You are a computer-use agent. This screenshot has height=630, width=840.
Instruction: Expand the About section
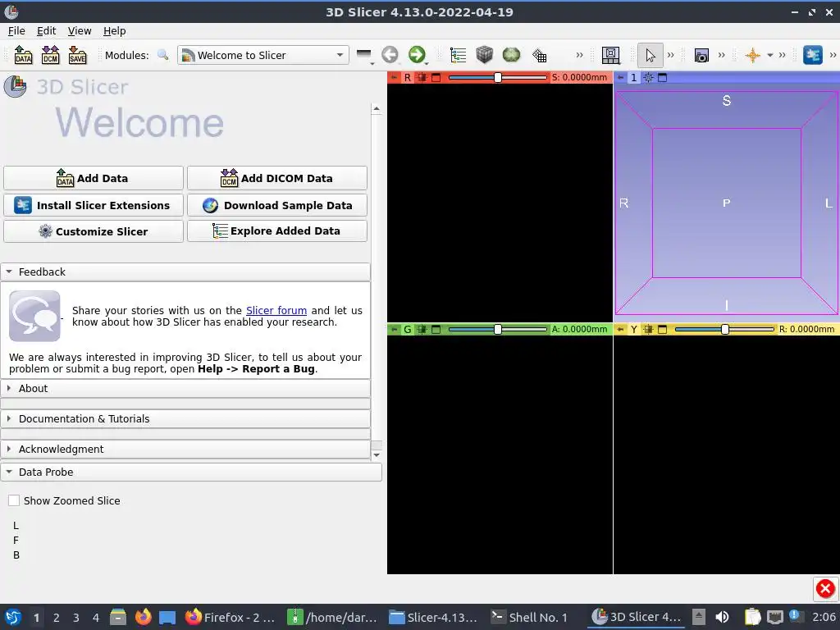click(x=185, y=388)
